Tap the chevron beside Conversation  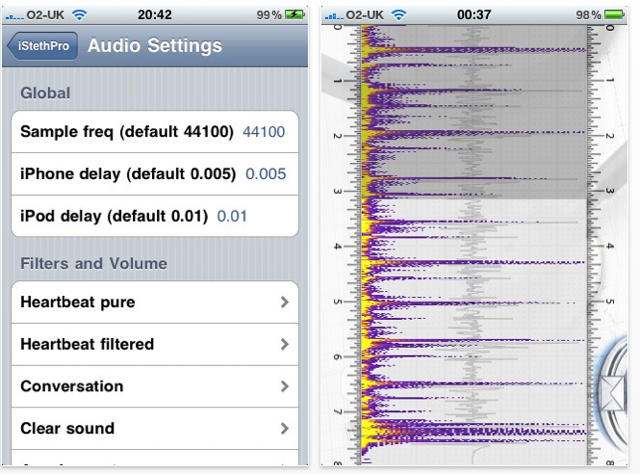click(284, 386)
